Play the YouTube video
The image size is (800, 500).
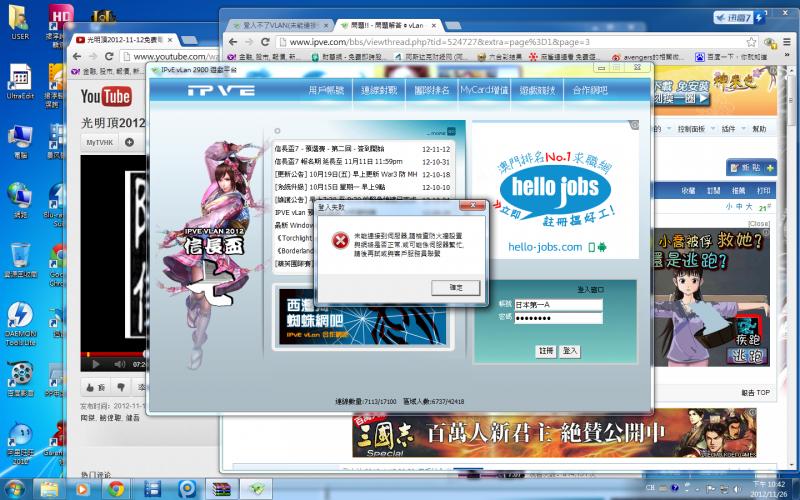point(95,364)
